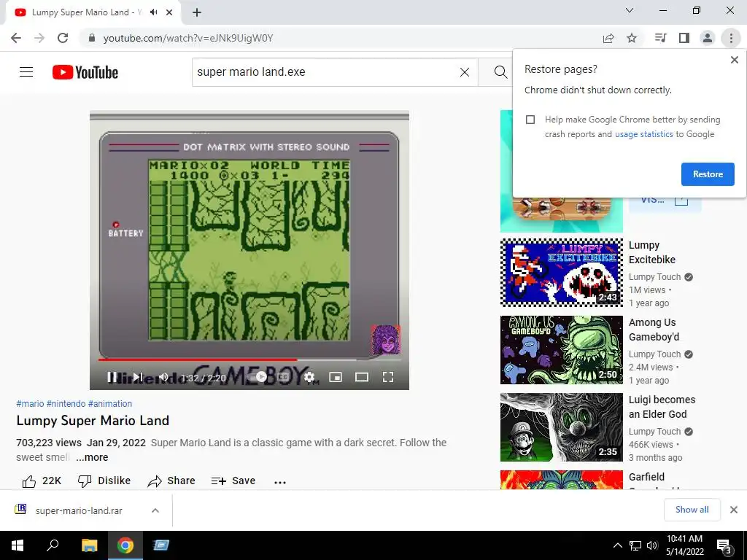Open the tab search chevron
Viewport: 747px width, 560px height.
pyautogui.click(x=630, y=10)
